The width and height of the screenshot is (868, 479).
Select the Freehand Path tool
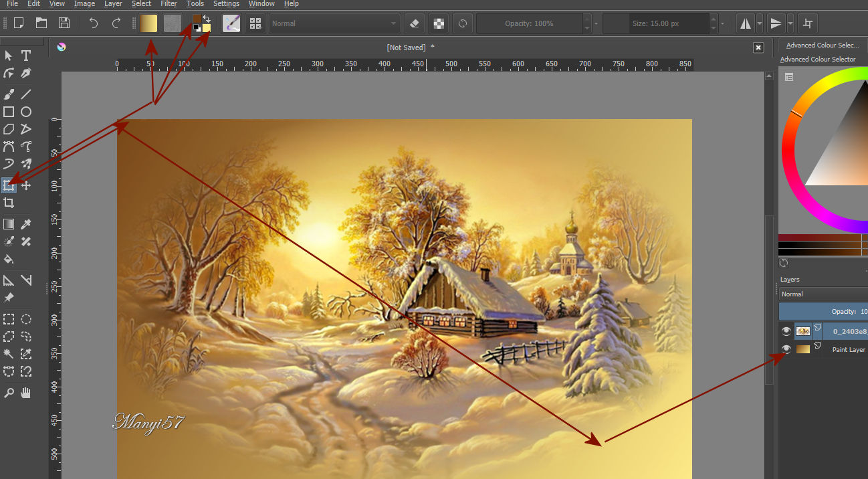point(26,147)
